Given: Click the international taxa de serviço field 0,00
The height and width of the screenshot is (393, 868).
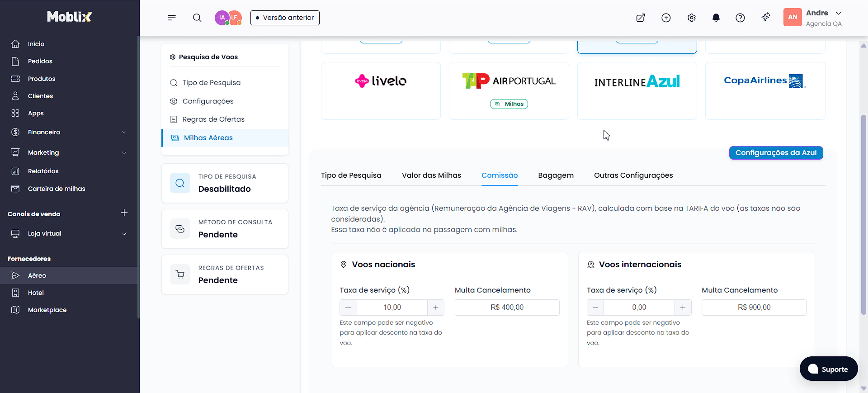Looking at the screenshot, I should click(639, 308).
